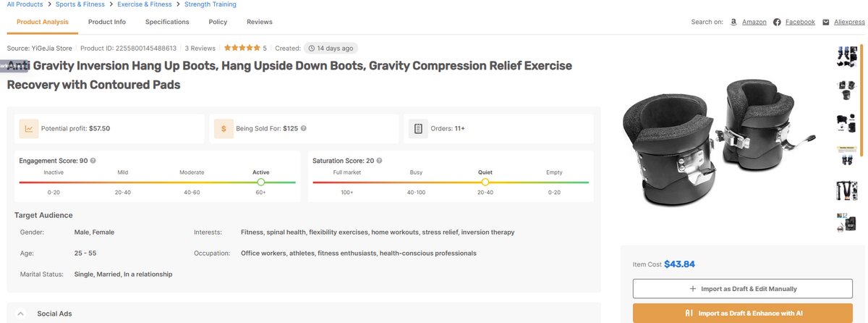Click the Occupation list text
Screen dimensions: 868x323
[359, 253]
